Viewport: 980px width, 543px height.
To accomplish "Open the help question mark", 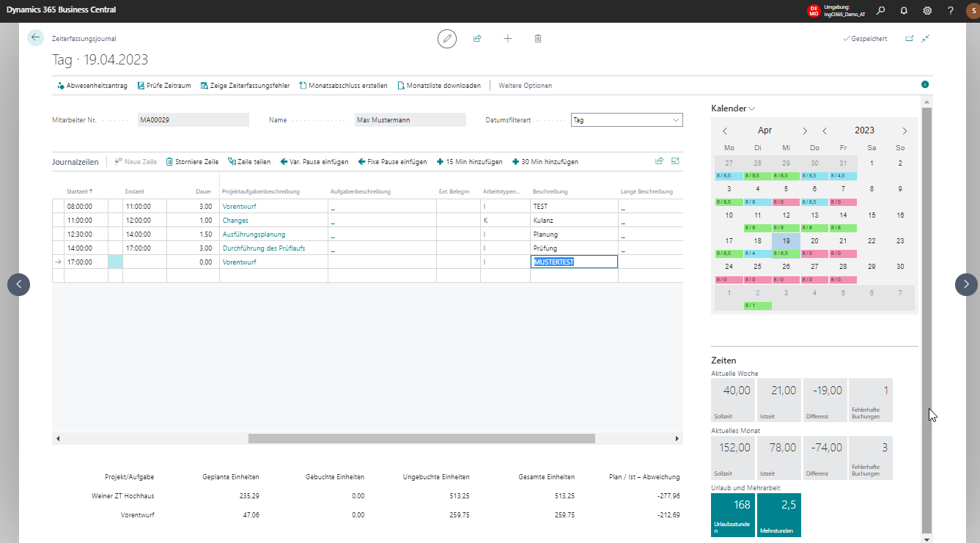I will tap(951, 10).
